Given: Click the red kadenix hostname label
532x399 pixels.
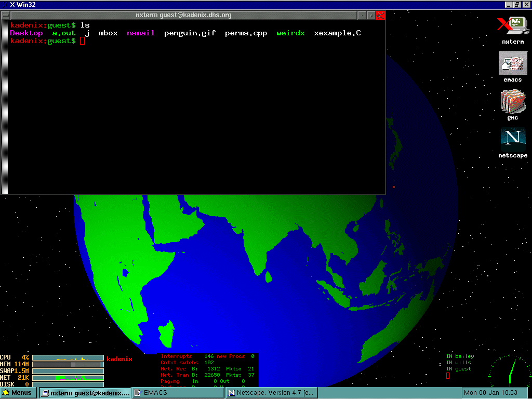Looking at the screenshot, I should (x=119, y=359).
